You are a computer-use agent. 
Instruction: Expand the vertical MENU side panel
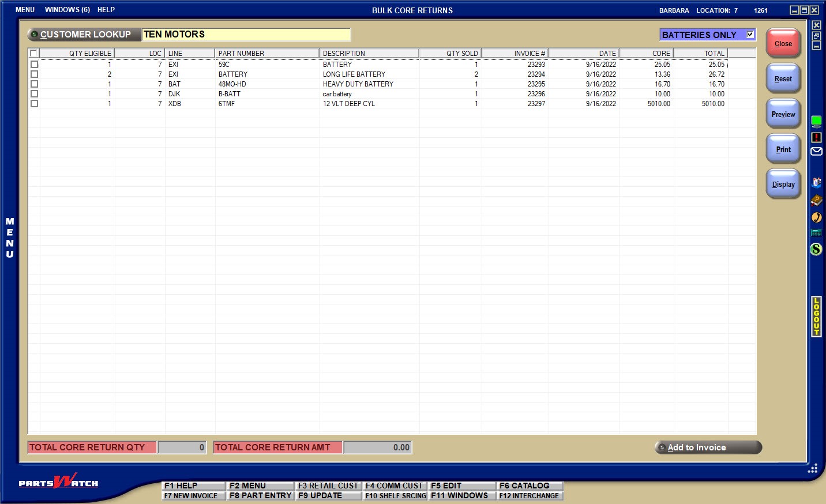10,238
